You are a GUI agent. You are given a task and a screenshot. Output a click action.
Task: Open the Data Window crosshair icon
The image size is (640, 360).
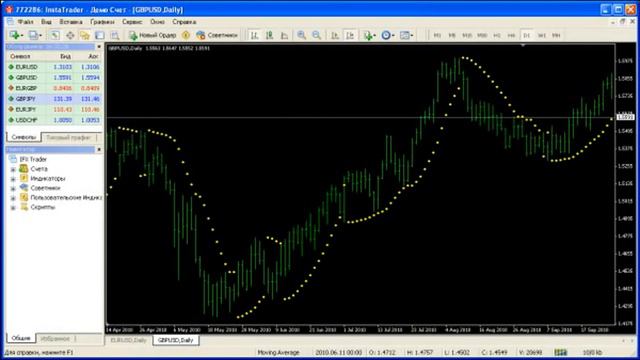point(70,36)
